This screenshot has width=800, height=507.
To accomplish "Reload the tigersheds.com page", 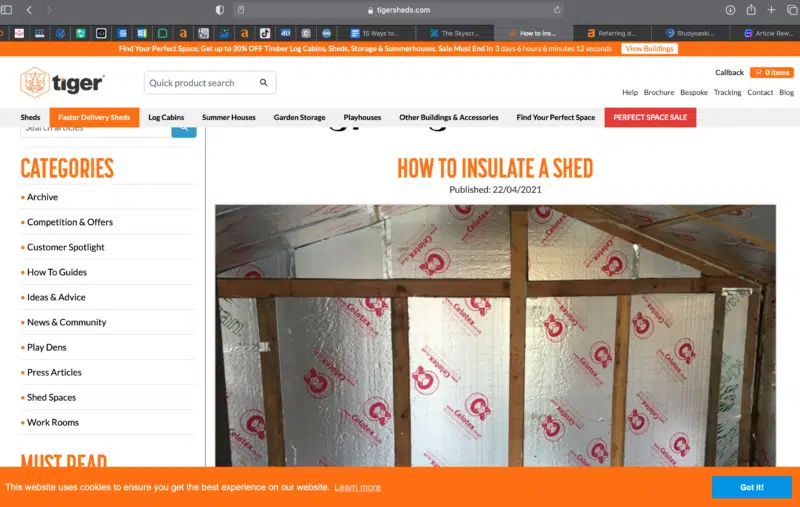I will click(557, 10).
